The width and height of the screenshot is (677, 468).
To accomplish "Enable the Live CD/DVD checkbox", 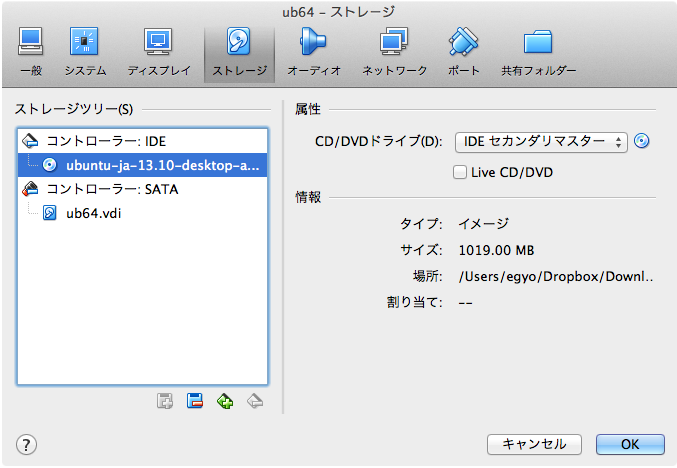I will pos(460,172).
